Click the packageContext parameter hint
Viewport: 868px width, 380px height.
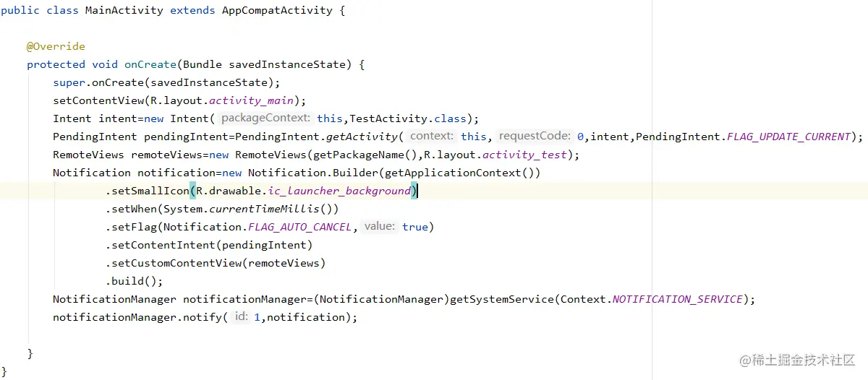(265, 118)
